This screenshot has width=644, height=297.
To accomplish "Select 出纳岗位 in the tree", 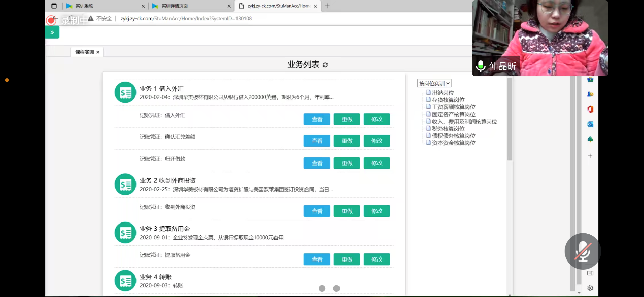I will 443,93.
